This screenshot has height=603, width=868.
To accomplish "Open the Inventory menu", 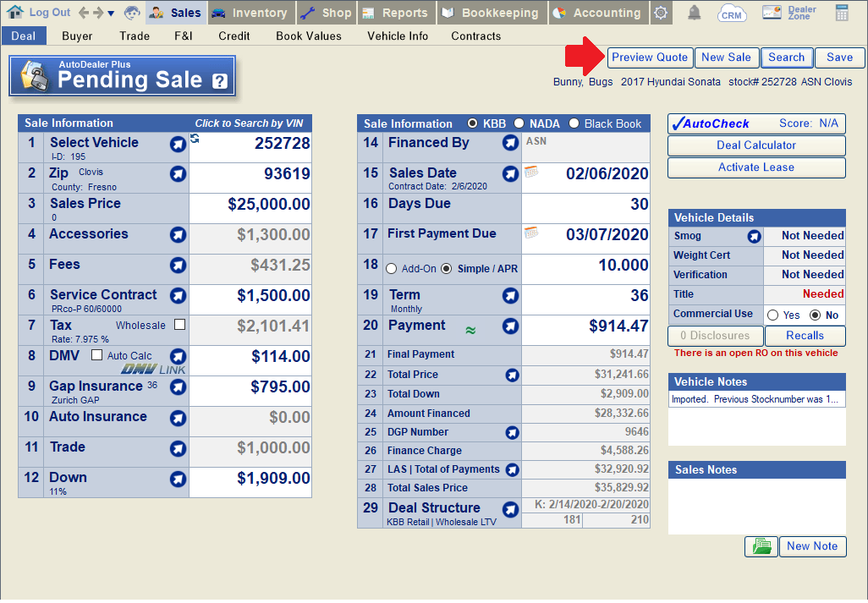I will click(250, 13).
